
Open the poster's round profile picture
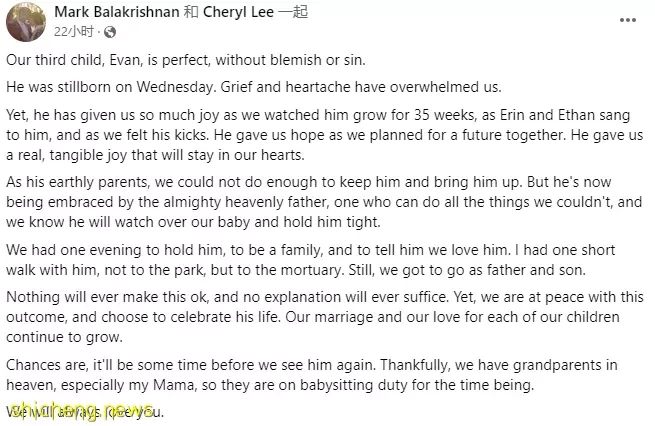tap(26, 22)
